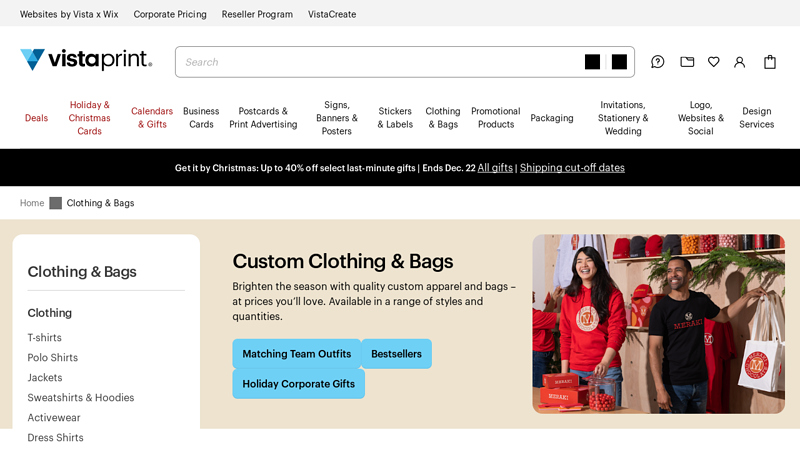Viewport: 800px width, 450px height.
Task: Click Shipping cut-off dates link
Action: 572,168
